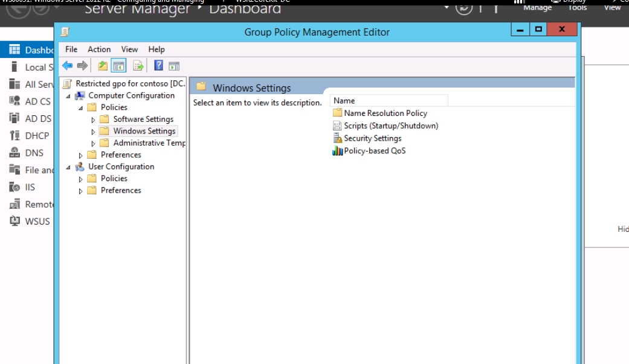This screenshot has height=364, width=629.
Task: Click the Name Resolution Policy folder icon
Action: (337, 113)
